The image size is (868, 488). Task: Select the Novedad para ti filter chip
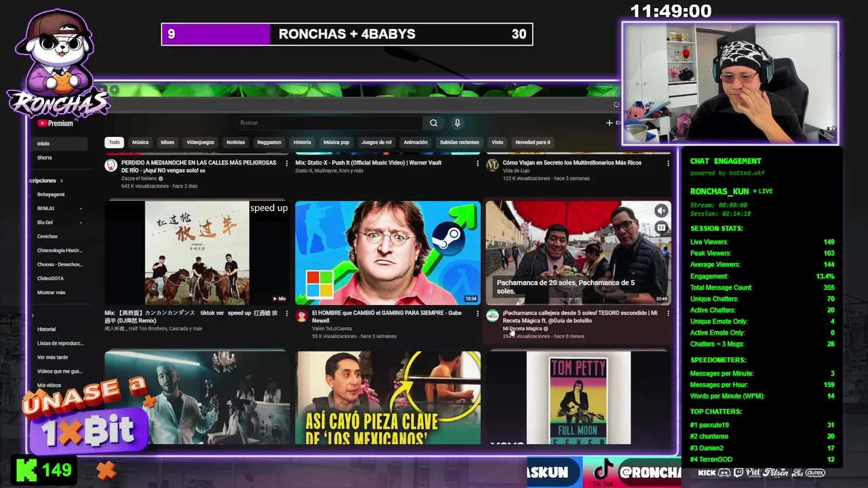533,142
